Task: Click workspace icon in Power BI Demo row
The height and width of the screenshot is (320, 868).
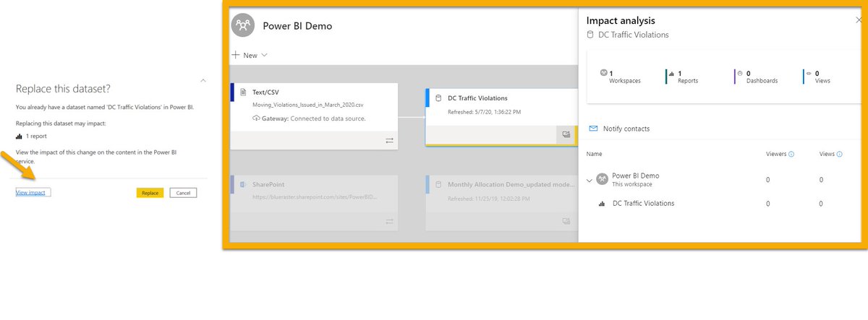Action: (603, 179)
